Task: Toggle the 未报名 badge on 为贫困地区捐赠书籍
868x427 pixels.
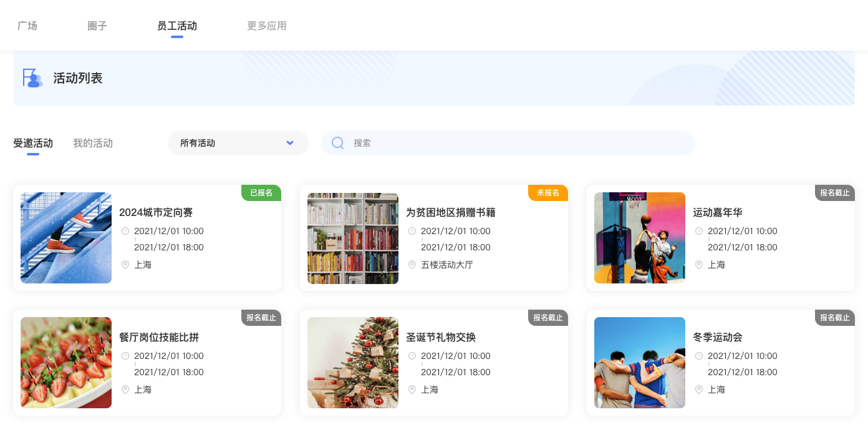Action: 549,193
